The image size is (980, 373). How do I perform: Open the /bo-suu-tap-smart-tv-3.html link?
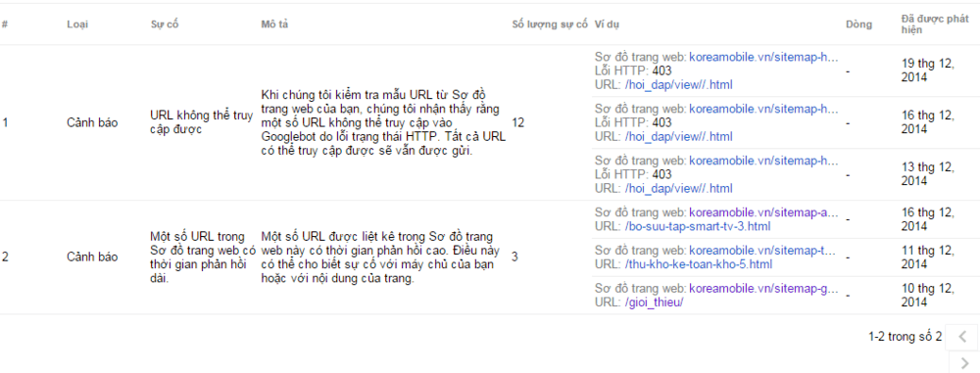[698, 225]
